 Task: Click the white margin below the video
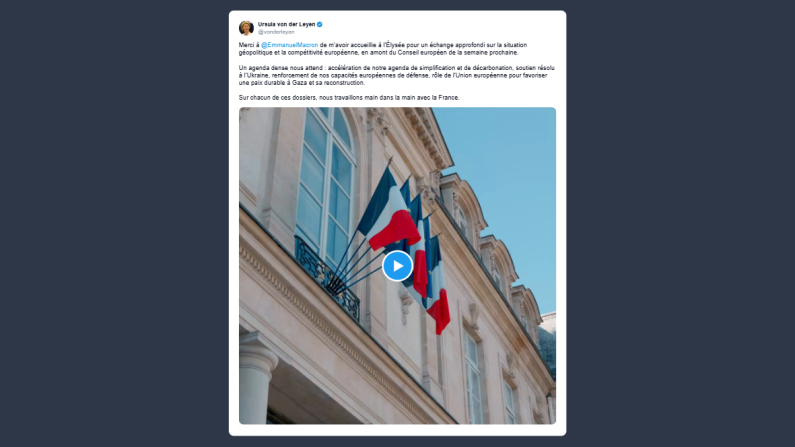398,430
